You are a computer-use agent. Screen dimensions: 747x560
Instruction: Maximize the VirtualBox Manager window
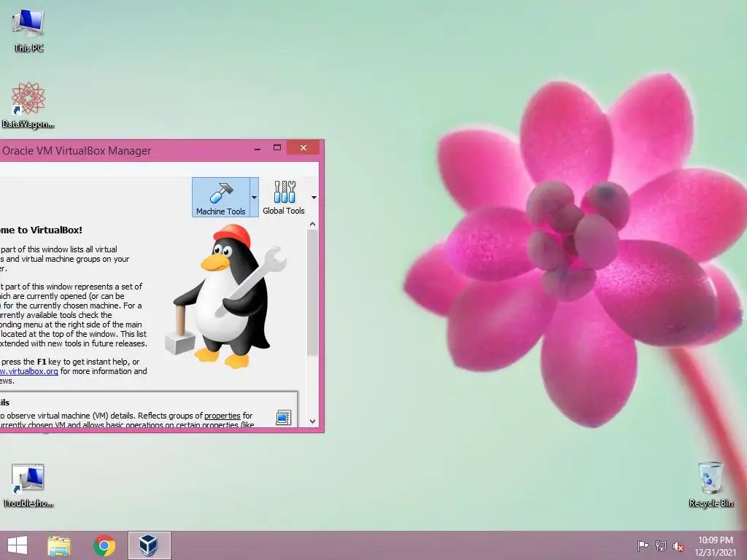pos(277,148)
